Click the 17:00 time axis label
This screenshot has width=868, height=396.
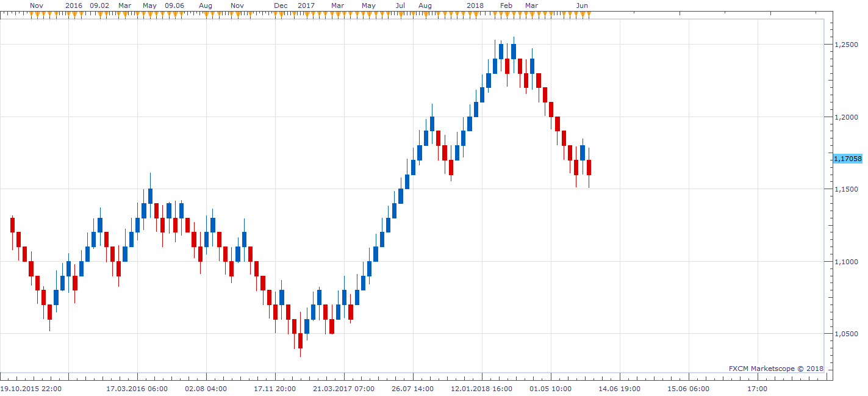click(757, 388)
